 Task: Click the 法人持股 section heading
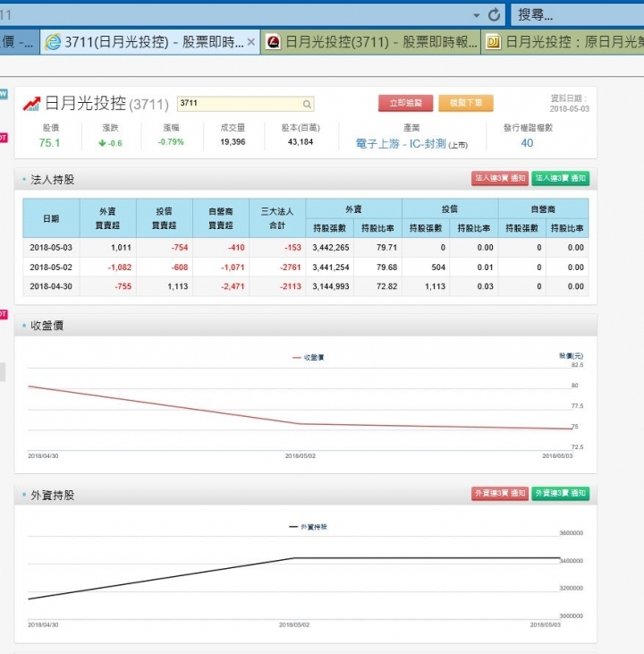(52, 180)
